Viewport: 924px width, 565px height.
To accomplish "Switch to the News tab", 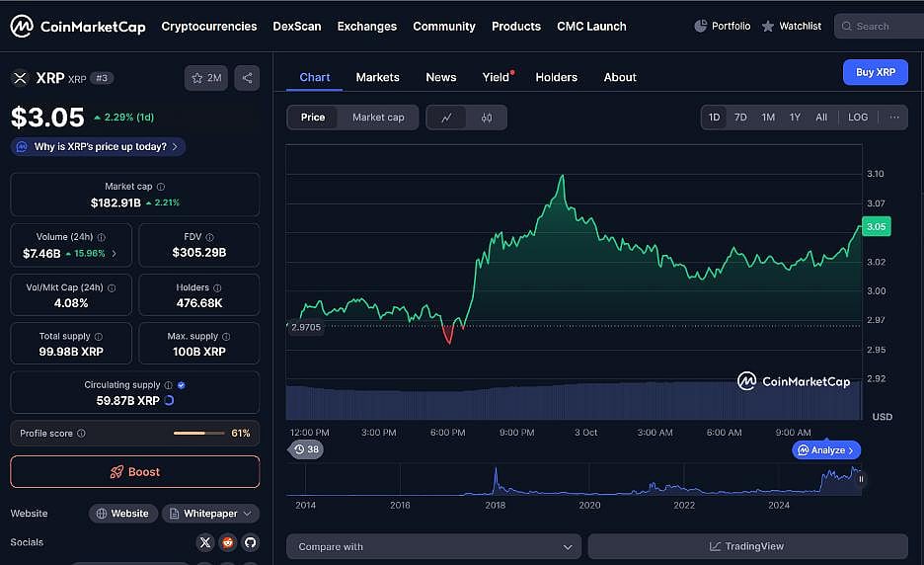I will pyautogui.click(x=441, y=77).
